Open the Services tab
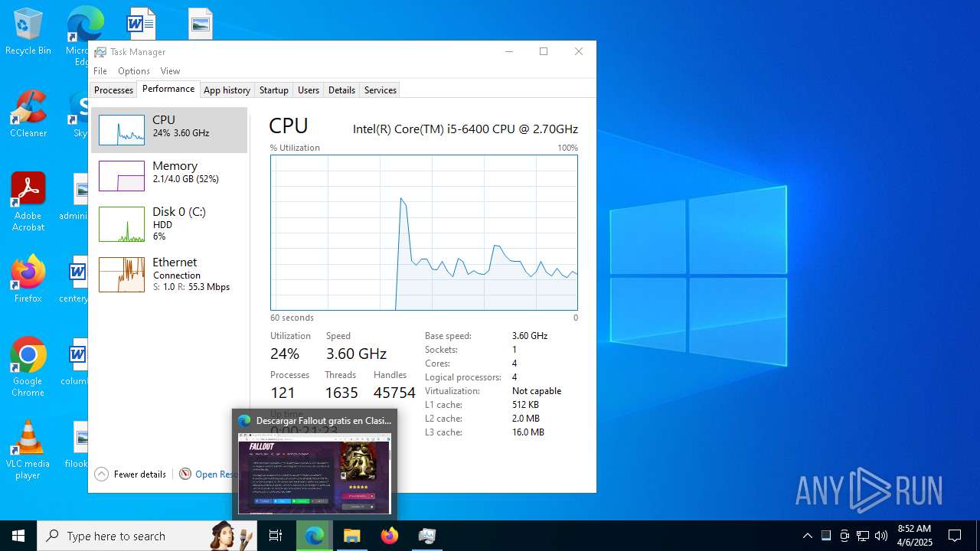 tap(381, 90)
